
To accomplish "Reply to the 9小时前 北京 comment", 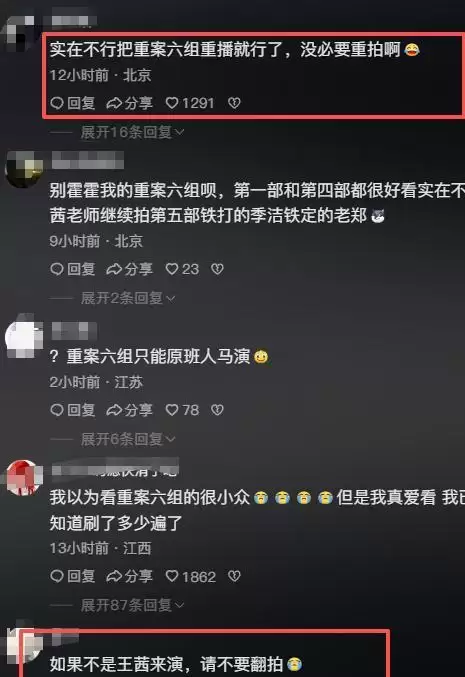I will click(x=73, y=269).
